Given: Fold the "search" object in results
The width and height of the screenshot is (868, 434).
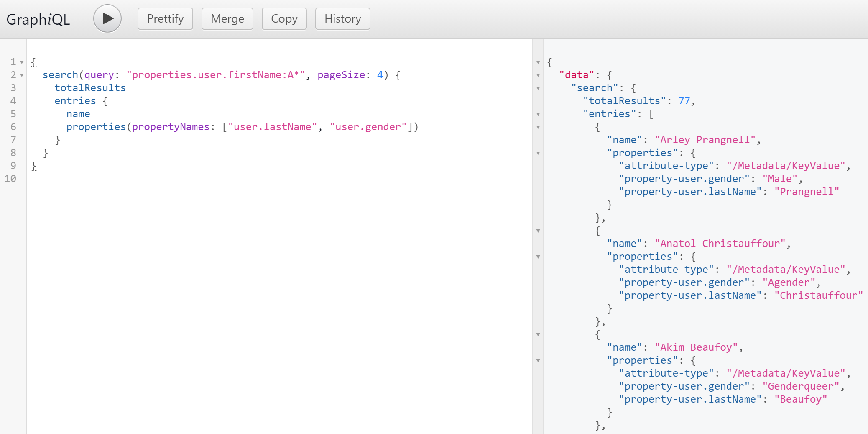Looking at the screenshot, I should tap(538, 88).
